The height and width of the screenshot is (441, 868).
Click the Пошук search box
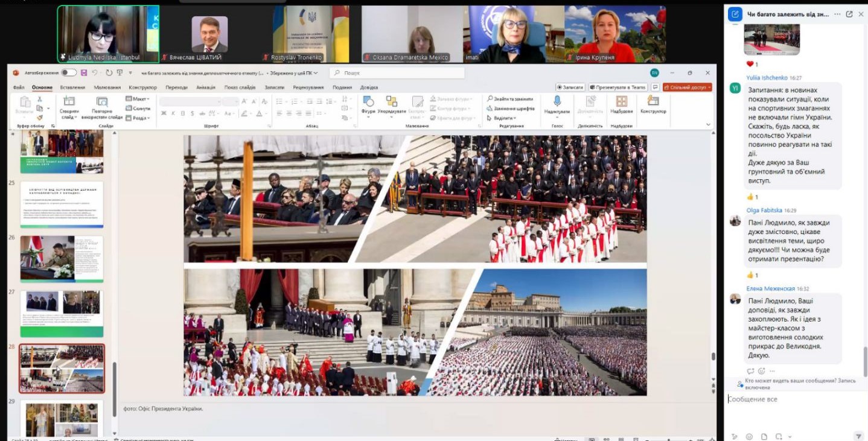(397, 73)
